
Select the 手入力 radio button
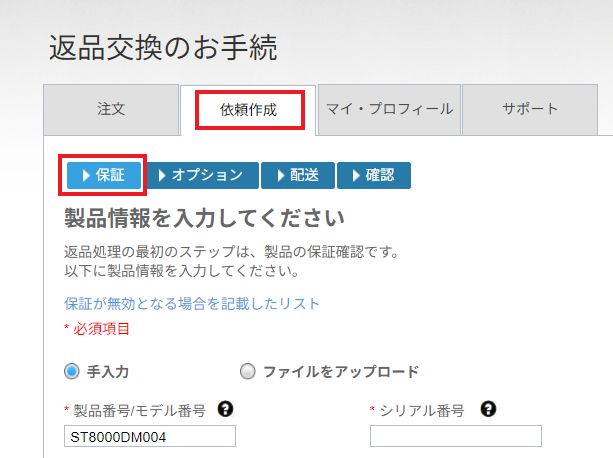tap(71, 371)
